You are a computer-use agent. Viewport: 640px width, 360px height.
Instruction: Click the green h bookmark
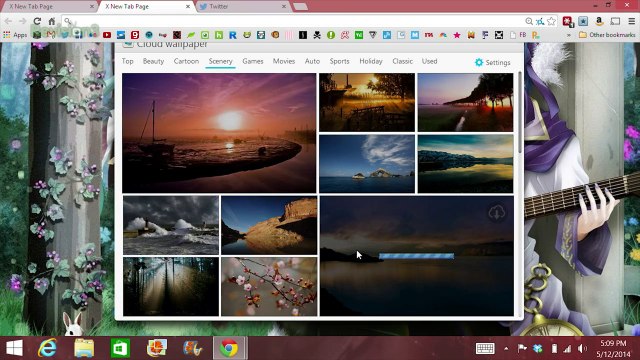tap(219, 35)
